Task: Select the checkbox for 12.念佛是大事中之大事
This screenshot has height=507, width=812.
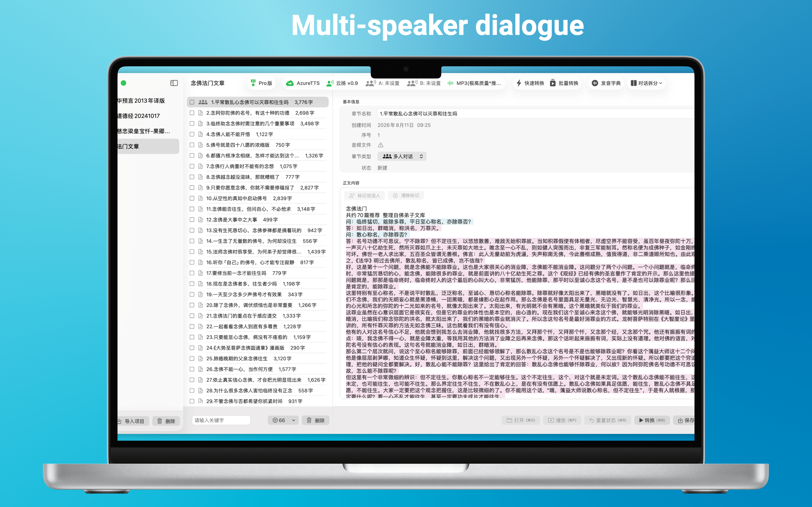Action: (192, 220)
